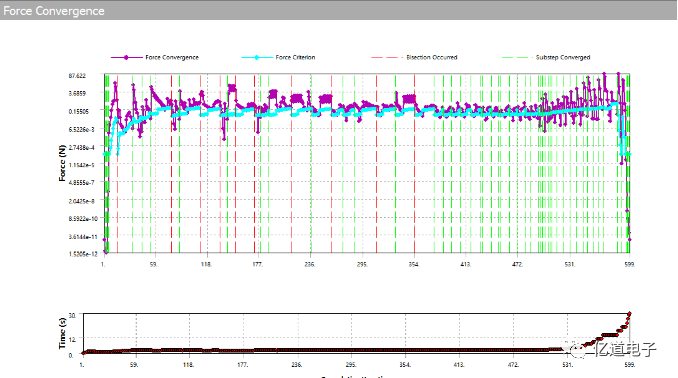Image resolution: width=678 pixels, height=378 pixels.
Task: Click the cyan Force Criterion legend marker
Action: point(256,58)
